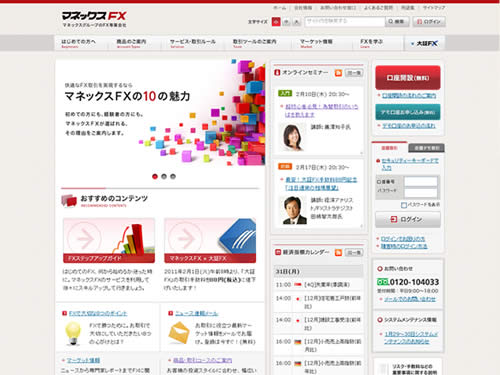Open the 取引ツールのご案内 menu
500x375 pixels.
point(254,43)
